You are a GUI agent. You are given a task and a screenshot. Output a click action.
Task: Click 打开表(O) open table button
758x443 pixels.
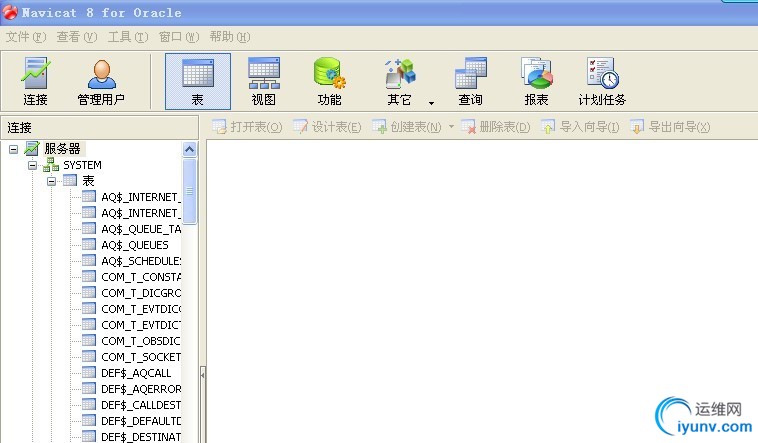coord(247,127)
